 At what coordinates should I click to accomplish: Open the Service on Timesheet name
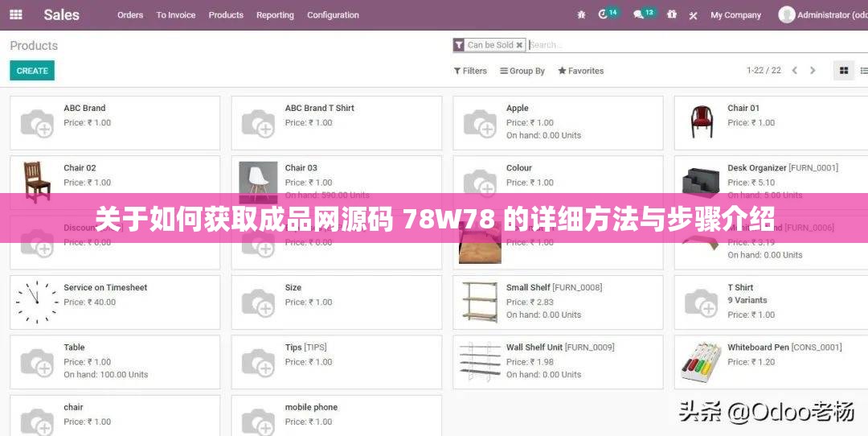(105, 287)
